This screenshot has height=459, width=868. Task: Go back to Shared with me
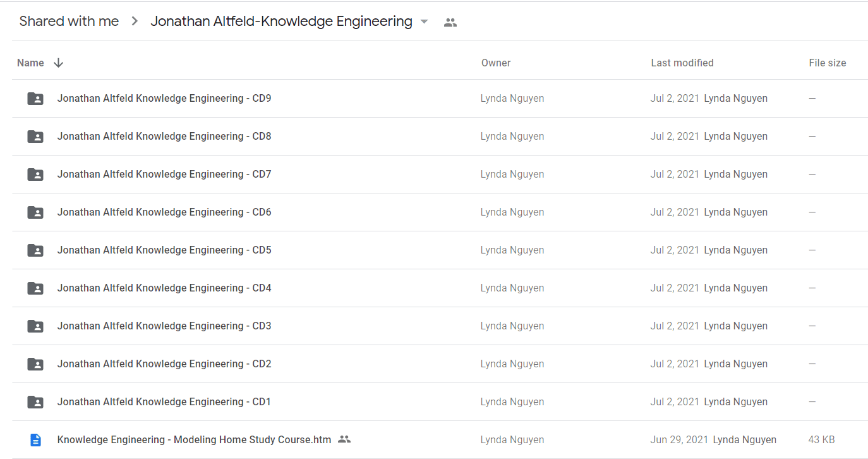click(x=69, y=21)
